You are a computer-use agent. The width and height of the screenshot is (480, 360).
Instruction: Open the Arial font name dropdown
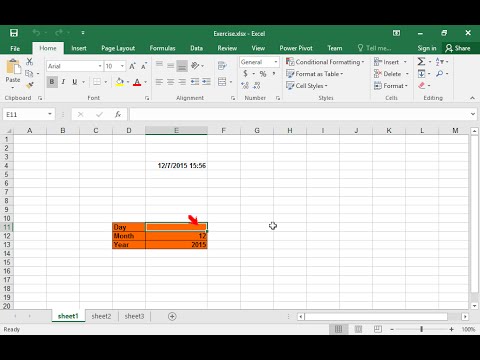click(100, 66)
